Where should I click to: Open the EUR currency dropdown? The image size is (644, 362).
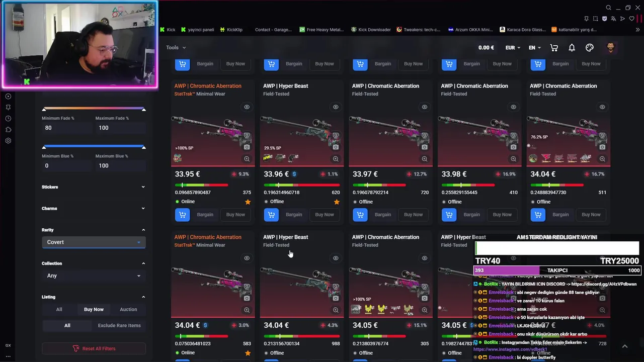coord(513,48)
